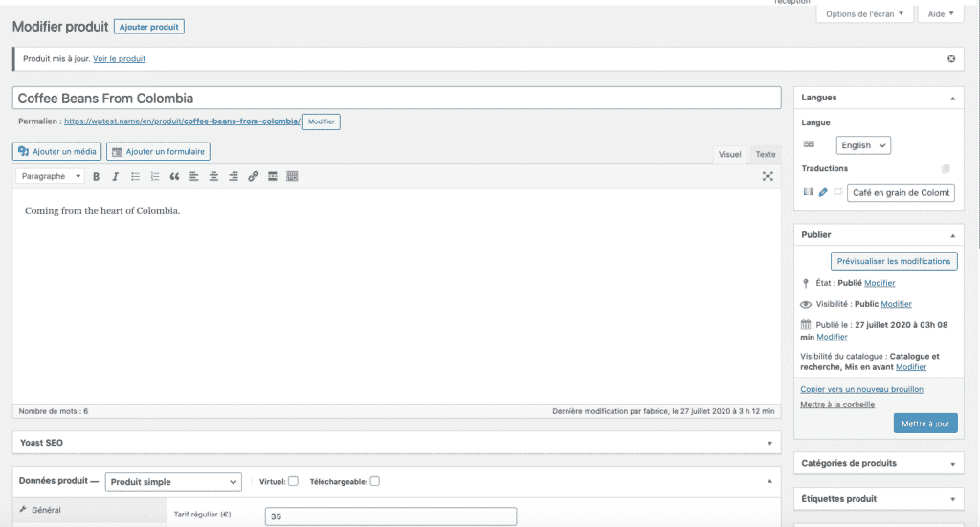
Task: Click the Ajouter produit button
Action: tap(148, 27)
